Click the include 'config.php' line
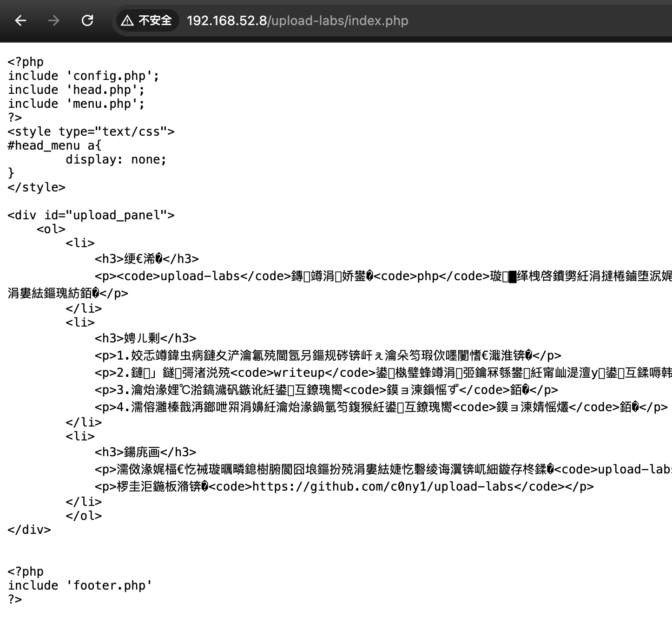The height and width of the screenshot is (630, 672). 84,76
